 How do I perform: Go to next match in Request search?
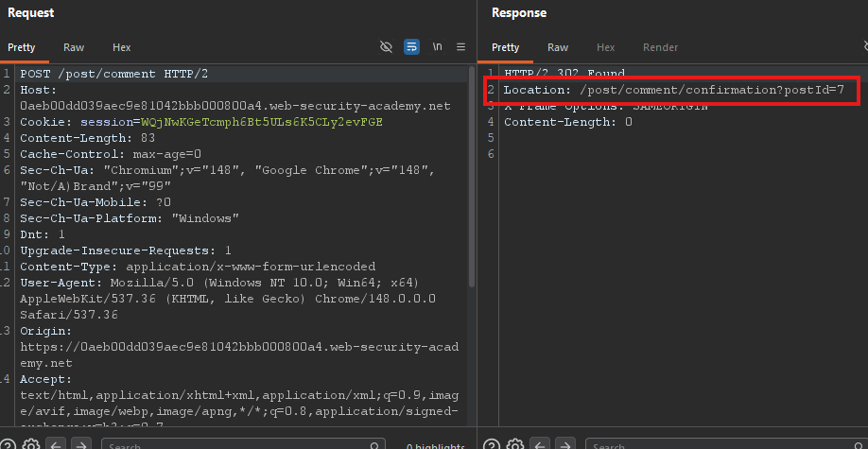(x=81, y=444)
